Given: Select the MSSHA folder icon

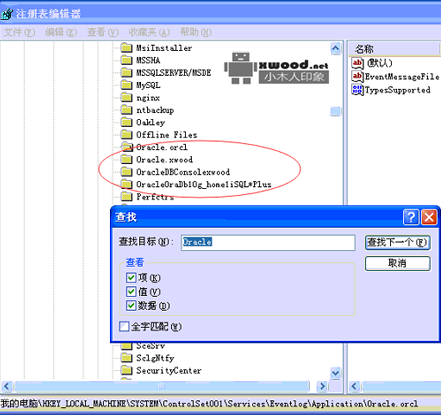Looking at the screenshot, I should [126, 60].
